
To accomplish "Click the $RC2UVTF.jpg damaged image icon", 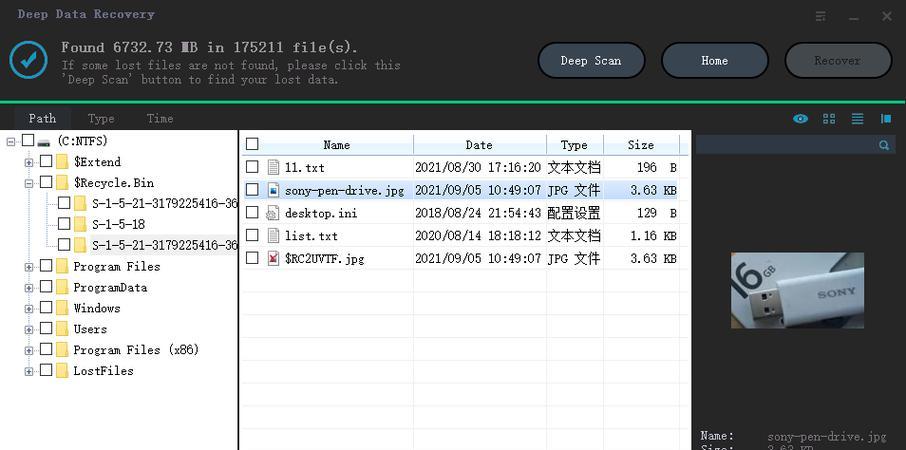I will 273,258.
